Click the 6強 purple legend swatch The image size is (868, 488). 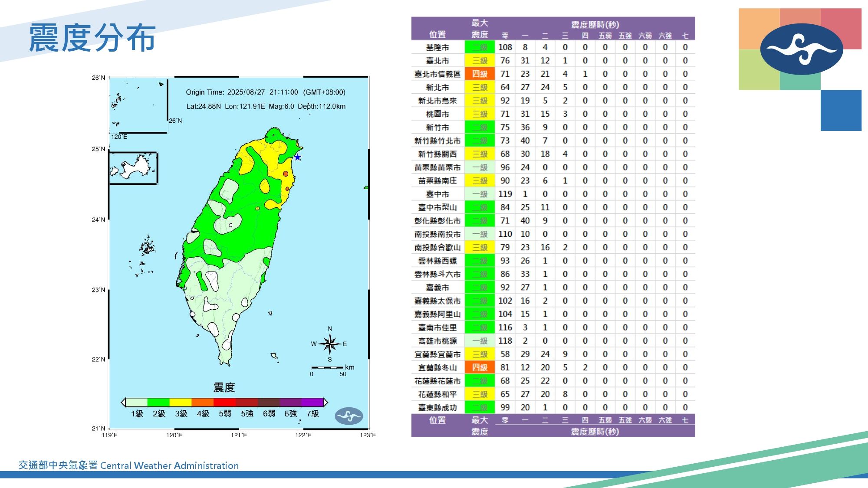click(x=291, y=402)
